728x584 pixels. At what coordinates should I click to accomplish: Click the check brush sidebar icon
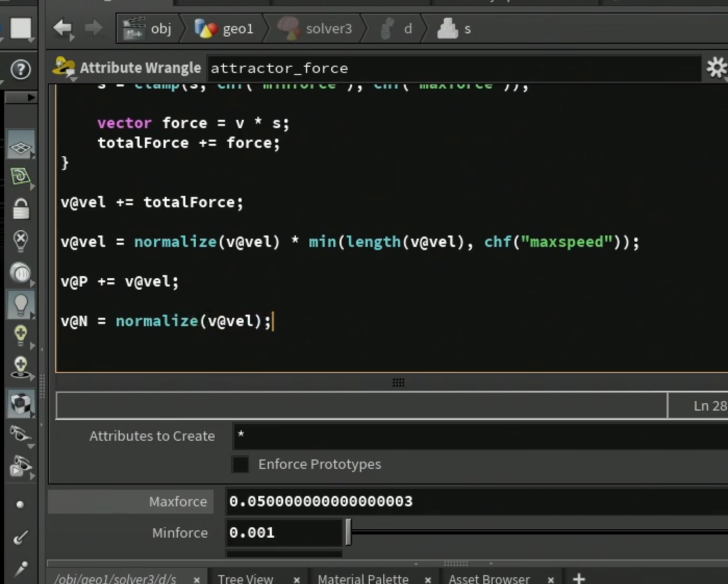[21, 537]
